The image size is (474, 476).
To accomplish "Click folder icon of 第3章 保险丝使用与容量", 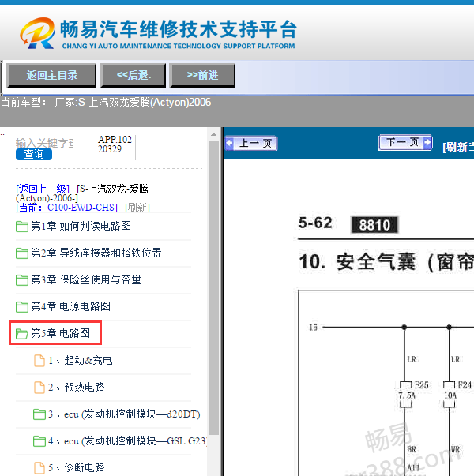I will tap(22, 280).
